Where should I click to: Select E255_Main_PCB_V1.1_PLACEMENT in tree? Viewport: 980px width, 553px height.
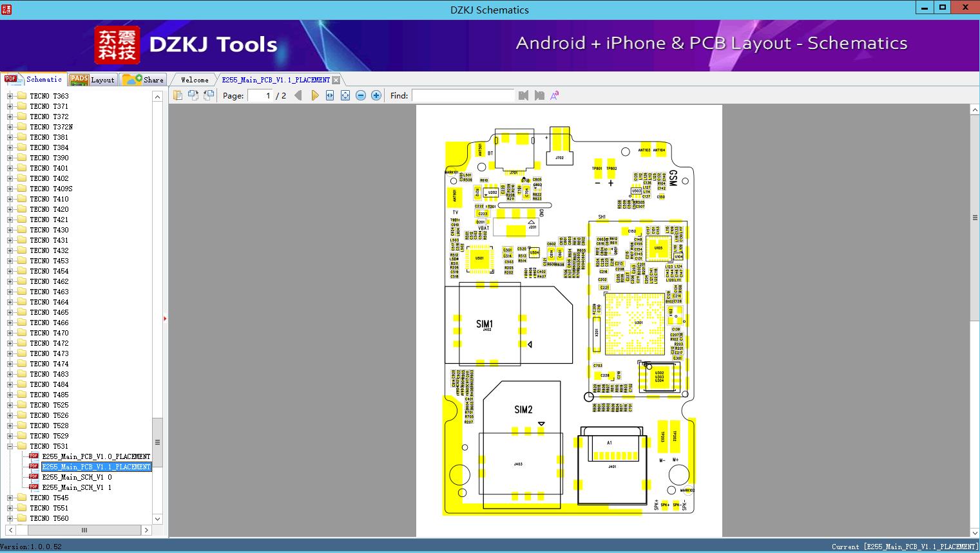96,467
